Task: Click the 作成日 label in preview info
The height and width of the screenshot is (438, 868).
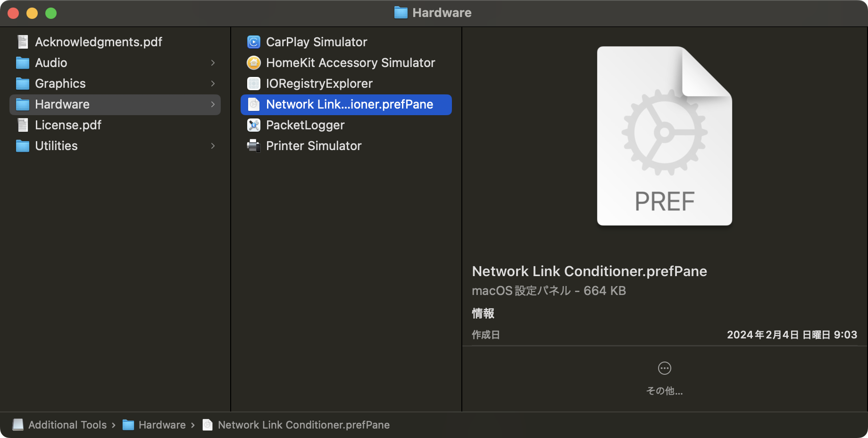Action: (x=486, y=335)
